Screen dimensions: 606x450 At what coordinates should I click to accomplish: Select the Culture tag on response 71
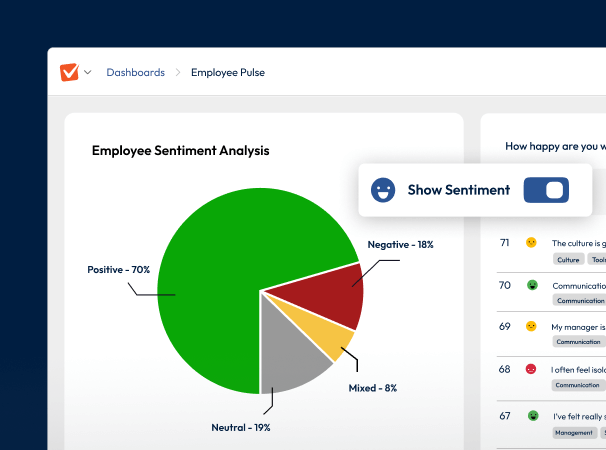click(x=568, y=259)
